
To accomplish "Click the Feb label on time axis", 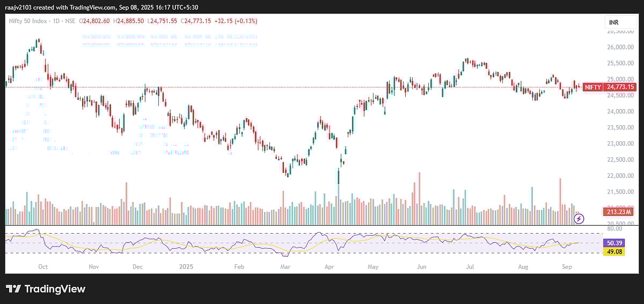I will (x=239, y=266).
